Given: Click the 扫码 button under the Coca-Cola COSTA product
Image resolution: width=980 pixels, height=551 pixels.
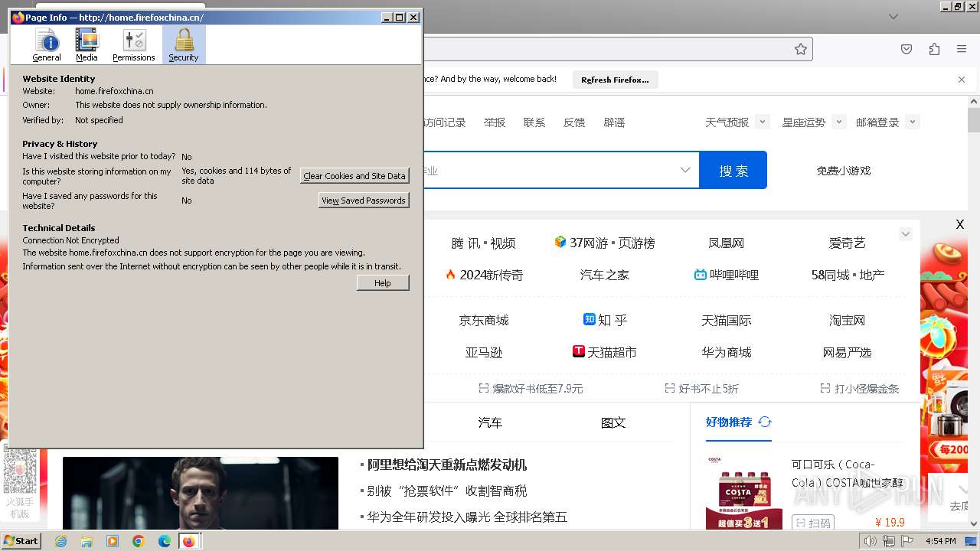Looking at the screenshot, I should coord(813,523).
